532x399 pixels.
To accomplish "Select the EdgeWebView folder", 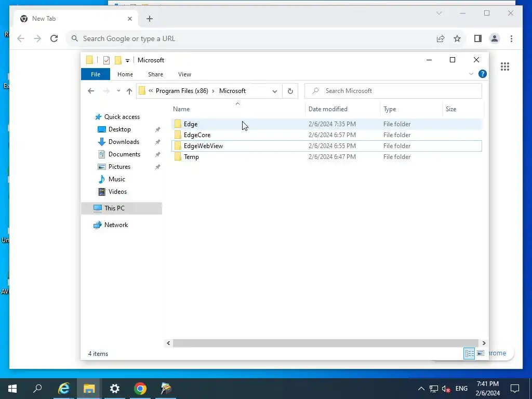I will pyautogui.click(x=203, y=146).
